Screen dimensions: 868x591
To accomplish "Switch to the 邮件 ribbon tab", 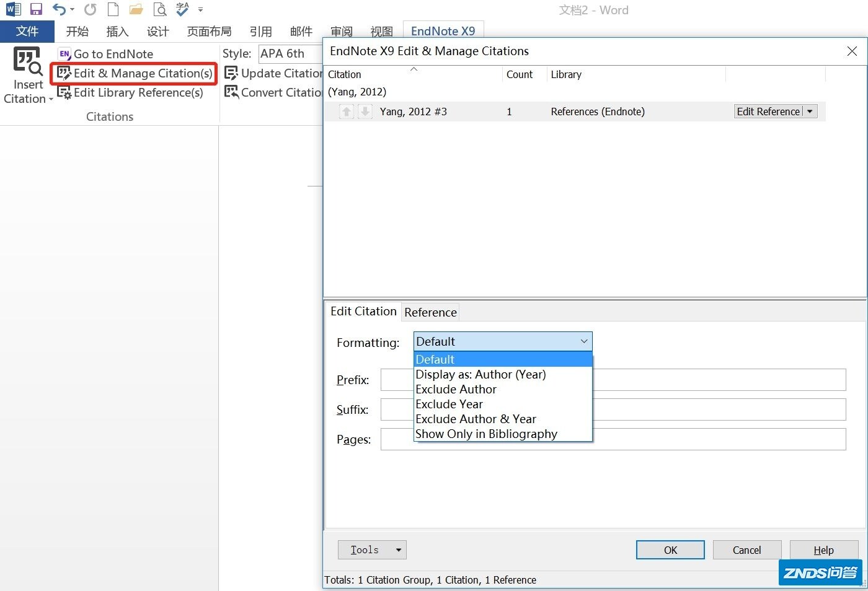I will (x=301, y=31).
